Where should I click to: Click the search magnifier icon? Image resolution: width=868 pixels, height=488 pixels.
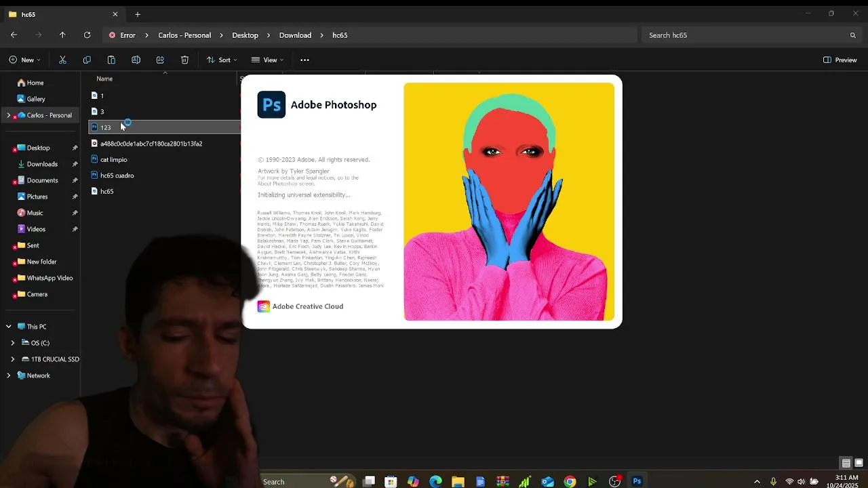point(853,35)
